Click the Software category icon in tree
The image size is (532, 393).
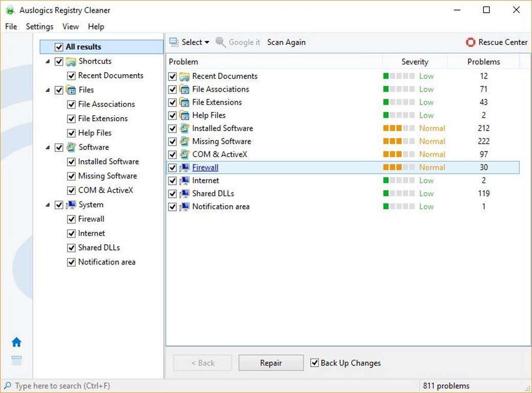71,147
